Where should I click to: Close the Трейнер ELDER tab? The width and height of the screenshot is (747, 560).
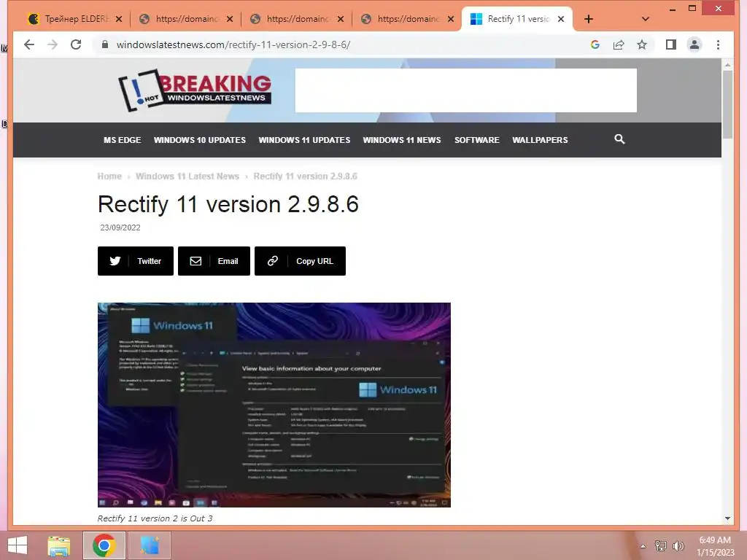click(x=119, y=19)
